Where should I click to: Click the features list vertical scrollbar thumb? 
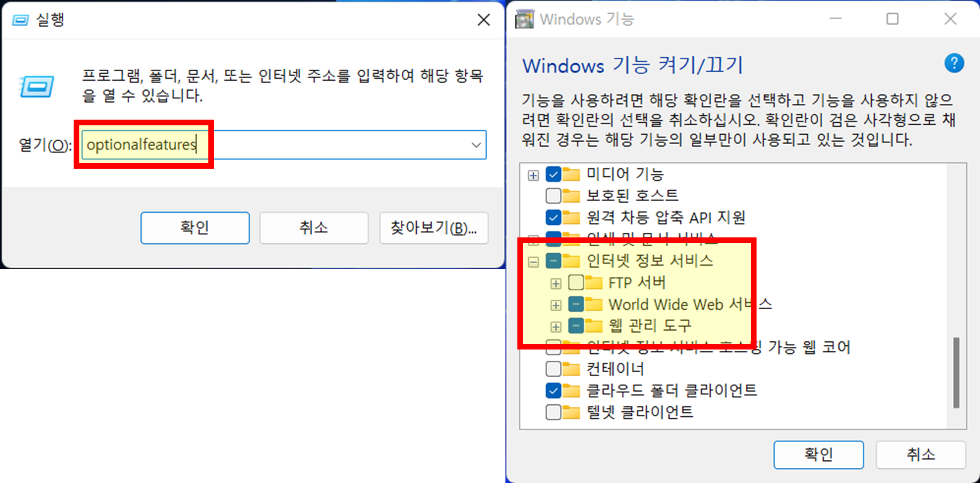click(x=956, y=373)
